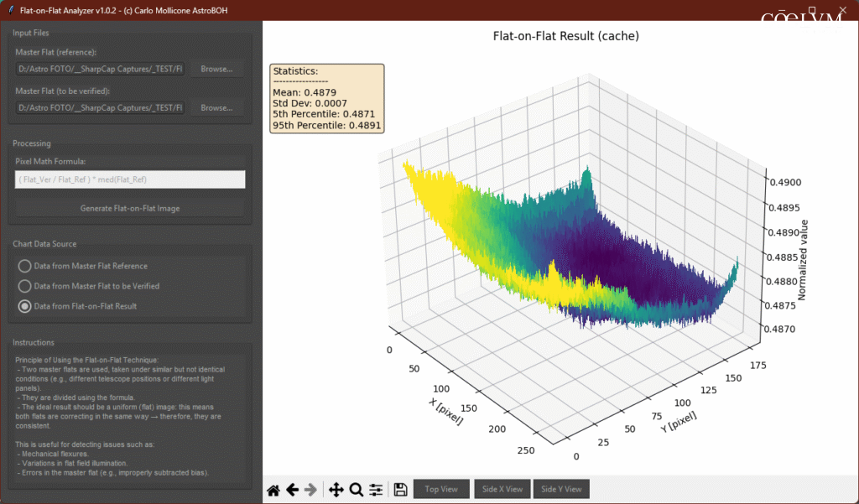Click the Statistics box on the chart
The image size is (859, 504).
coord(327,99)
